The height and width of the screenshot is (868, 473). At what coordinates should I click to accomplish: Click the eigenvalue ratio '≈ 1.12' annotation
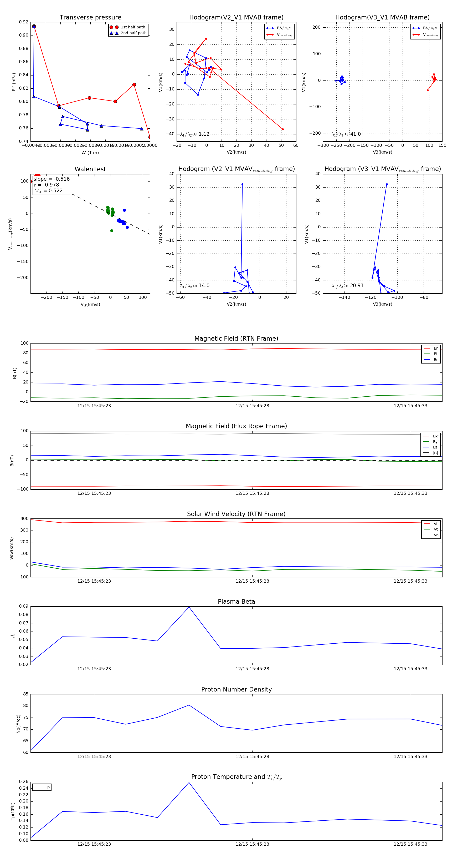coord(195,134)
